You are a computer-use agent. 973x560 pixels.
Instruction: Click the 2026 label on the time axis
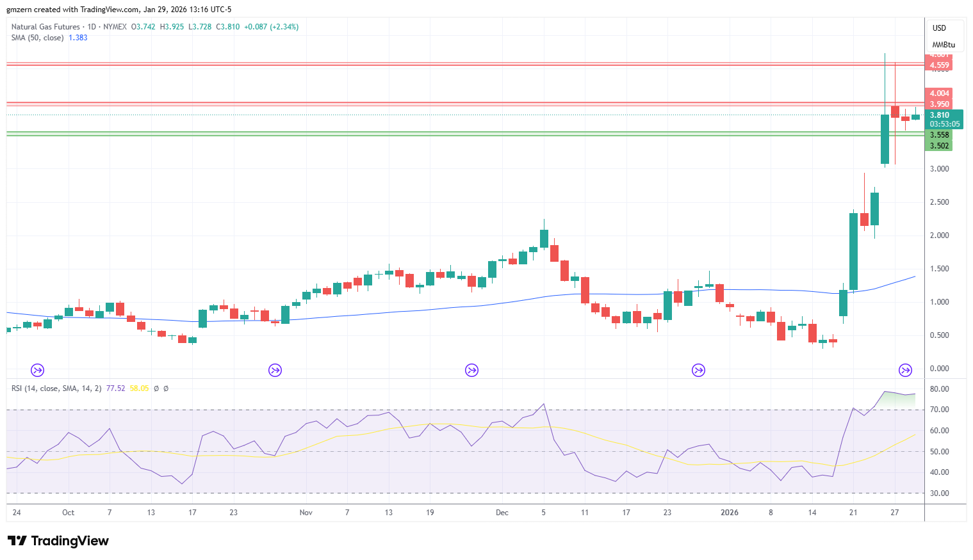pos(730,513)
